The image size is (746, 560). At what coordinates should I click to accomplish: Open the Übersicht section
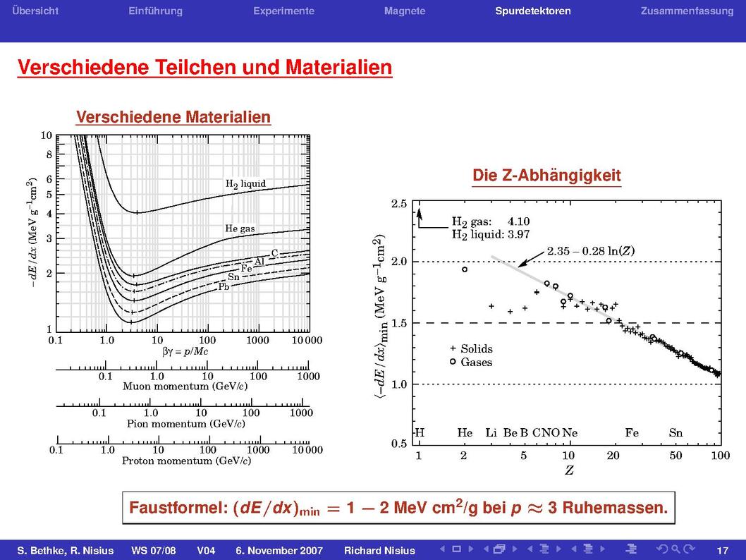click(x=35, y=11)
